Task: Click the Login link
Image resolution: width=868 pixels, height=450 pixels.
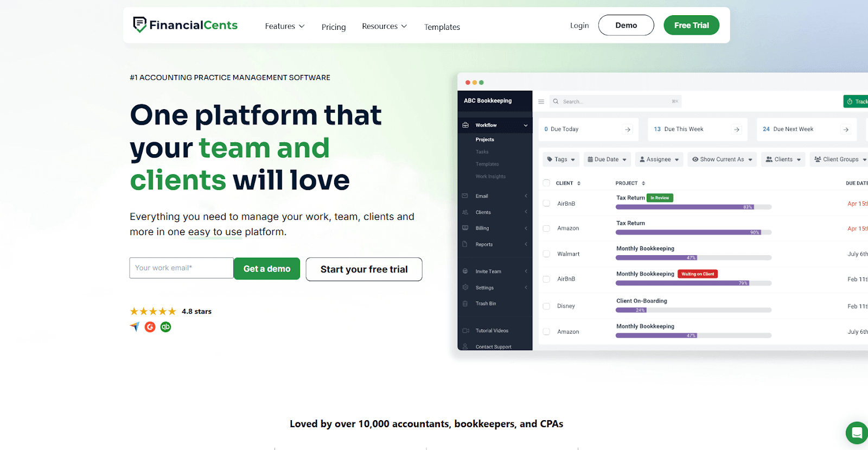Action: (579, 26)
